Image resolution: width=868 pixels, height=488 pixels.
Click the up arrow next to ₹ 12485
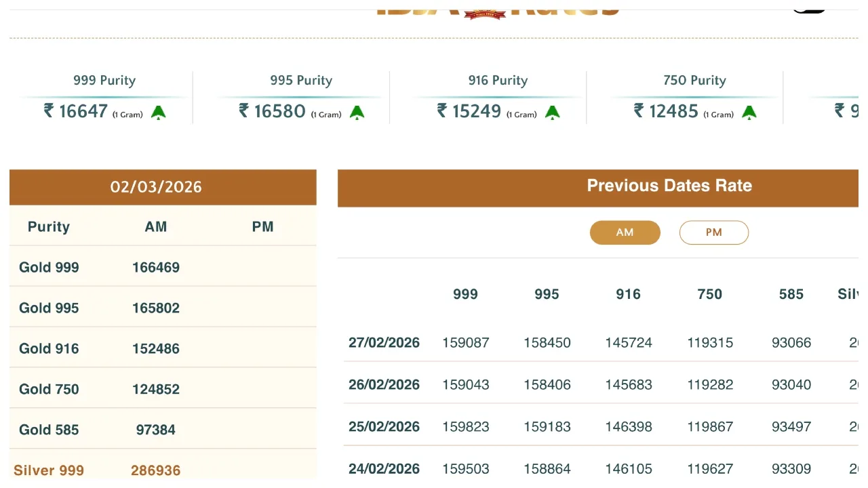[x=749, y=113]
